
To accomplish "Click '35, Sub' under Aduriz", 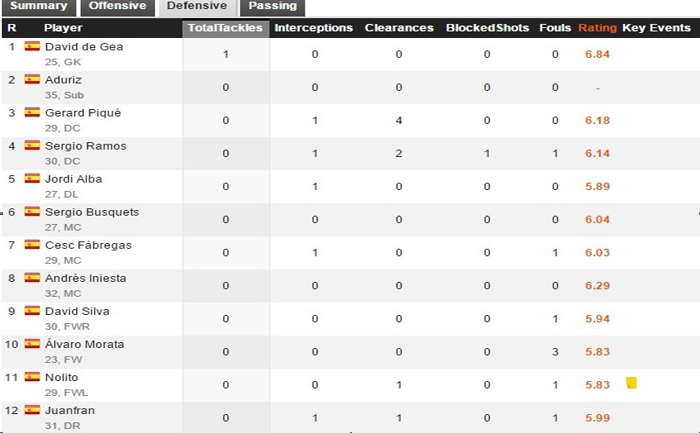I will pyautogui.click(x=64, y=95).
